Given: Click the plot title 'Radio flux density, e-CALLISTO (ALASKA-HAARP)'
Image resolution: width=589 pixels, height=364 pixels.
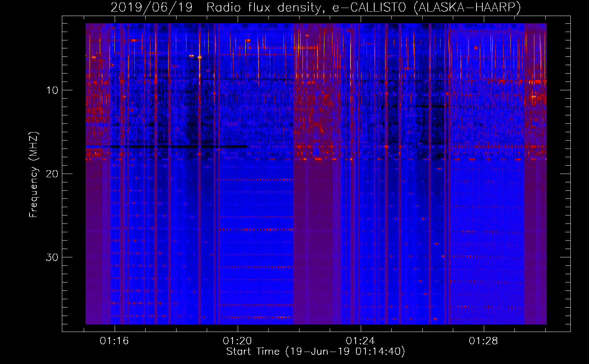Looking at the screenshot, I should pyautogui.click(x=364, y=7).
